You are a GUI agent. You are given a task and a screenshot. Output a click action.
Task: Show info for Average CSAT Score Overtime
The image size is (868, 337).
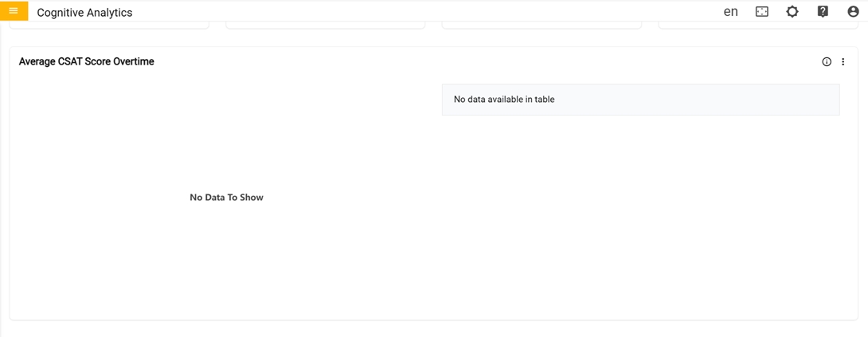coord(827,62)
